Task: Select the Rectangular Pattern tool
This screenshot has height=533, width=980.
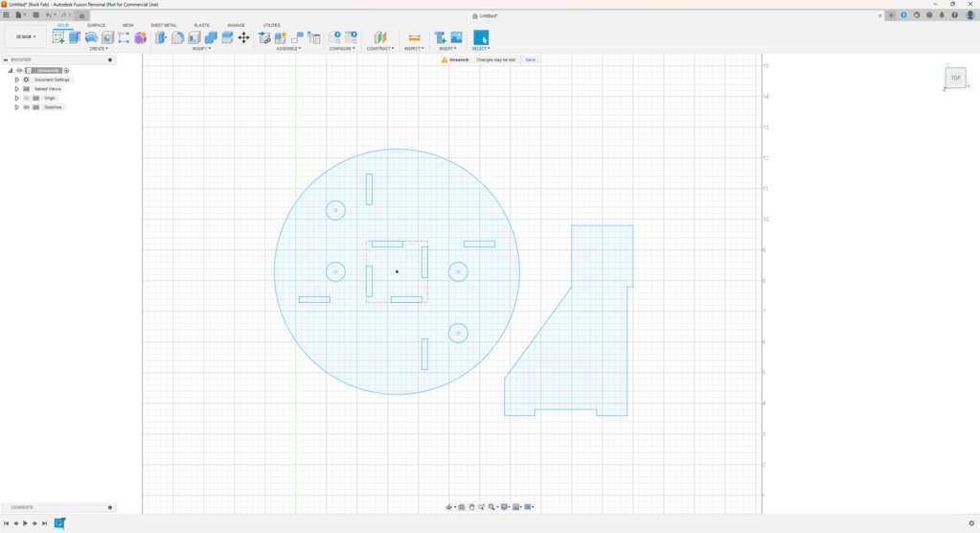Action: pyautogui.click(x=124, y=37)
